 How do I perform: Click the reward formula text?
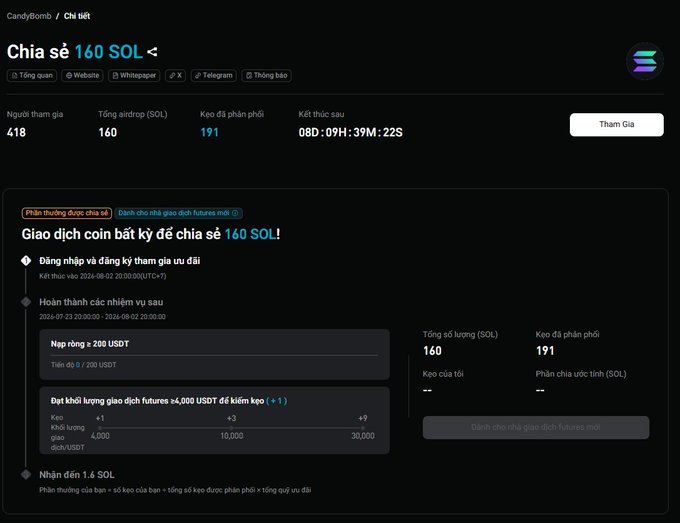tap(175, 490)
